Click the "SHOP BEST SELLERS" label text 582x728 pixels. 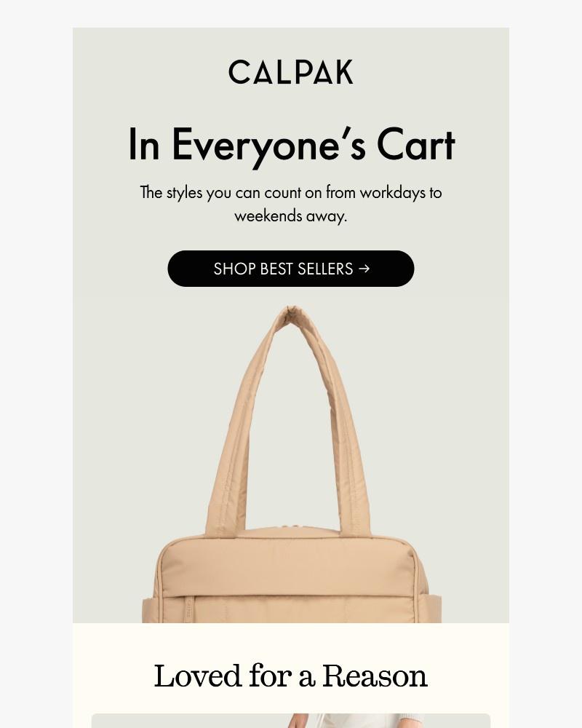pyautogui.click(x=283, y=269)
